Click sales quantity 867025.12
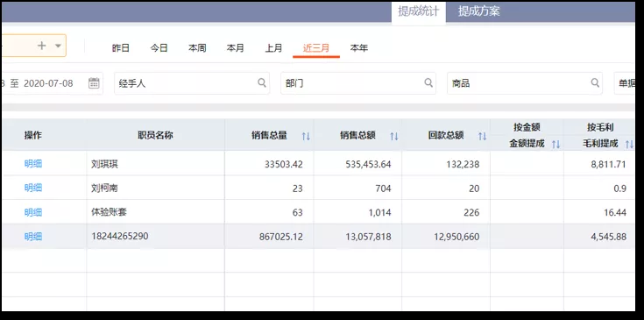 click(x=281, y=237)
